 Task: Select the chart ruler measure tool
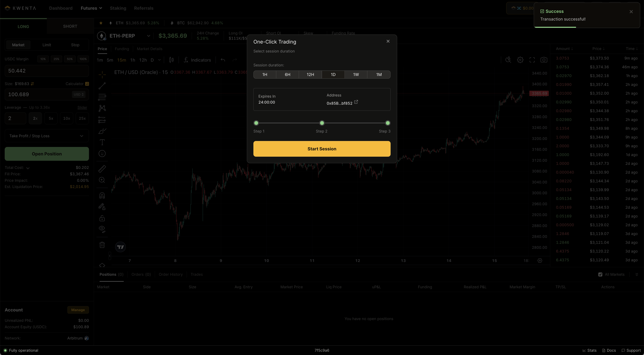[102, 169]
